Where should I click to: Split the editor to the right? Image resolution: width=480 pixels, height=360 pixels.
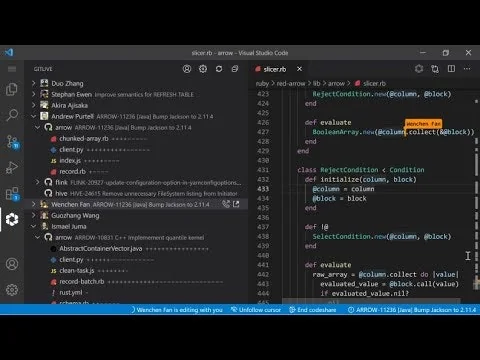tap(451, 69)
